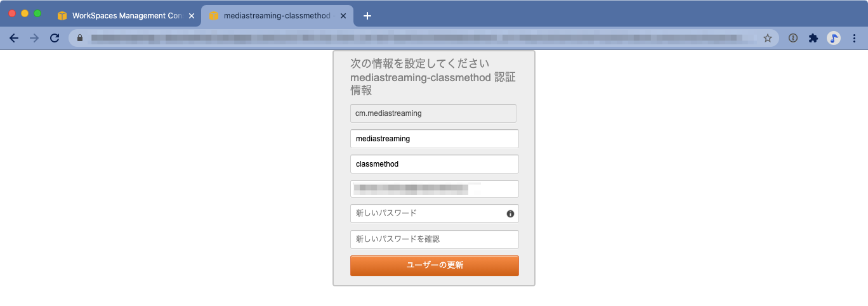This screenshot has width=868, height=306.
Task: Click the mediastreaming name field
Action: [435, 139]
